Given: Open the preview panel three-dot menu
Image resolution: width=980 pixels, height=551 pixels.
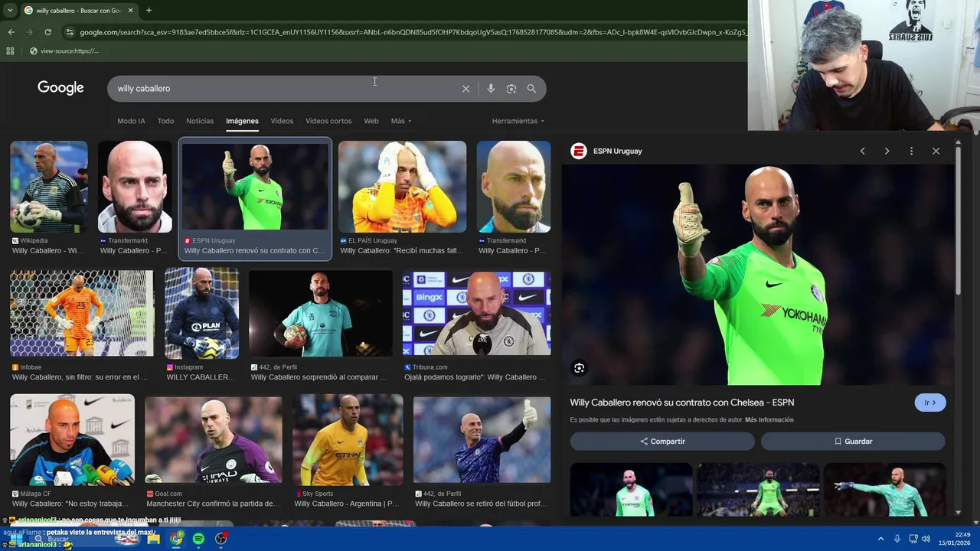Looking at the screenshot, I should (x=911, y=152).
